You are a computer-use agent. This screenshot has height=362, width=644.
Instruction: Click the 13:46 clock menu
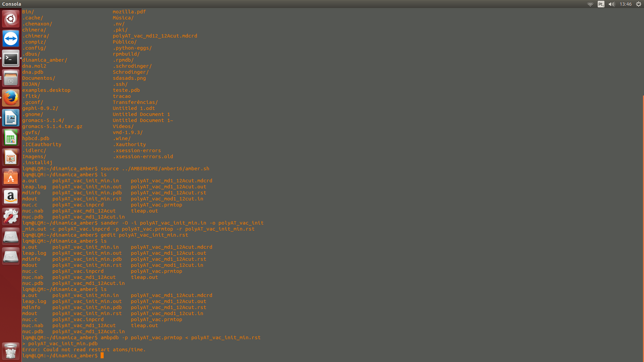tap(626, 4)
